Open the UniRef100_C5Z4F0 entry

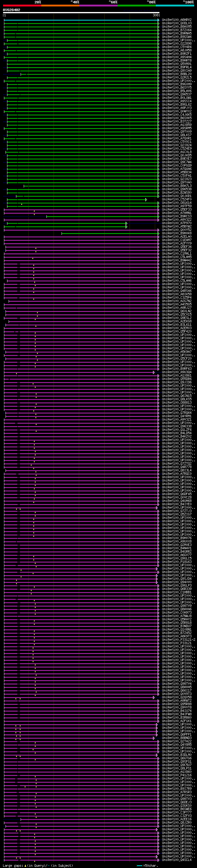pos(177,200)
